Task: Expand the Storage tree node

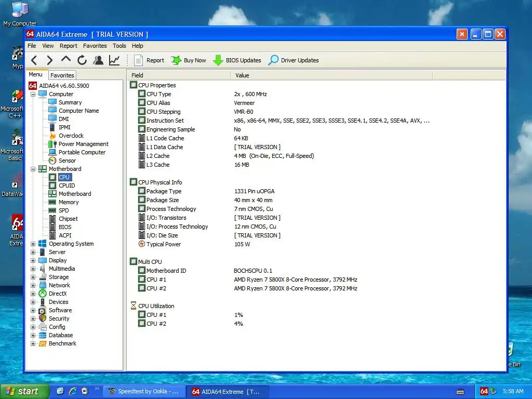Action: [33, 277]
